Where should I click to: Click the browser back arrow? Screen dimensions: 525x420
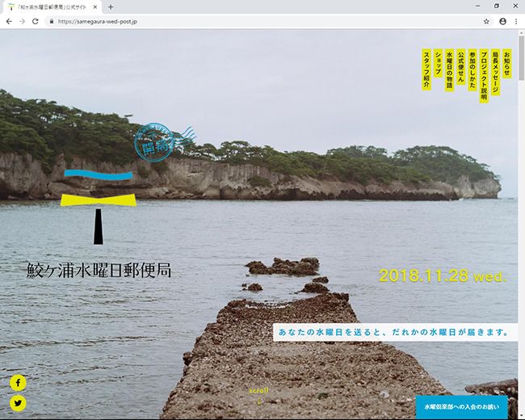[x=9, y=21]
